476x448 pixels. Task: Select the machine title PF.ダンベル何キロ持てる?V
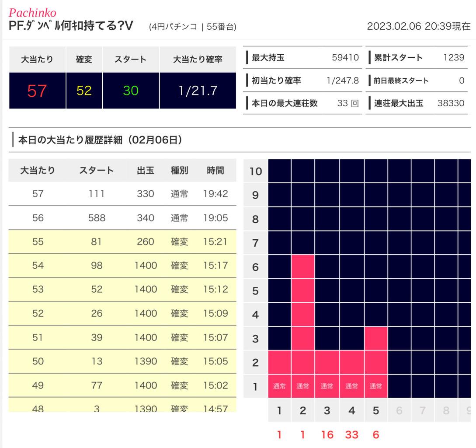[x=71, y=26]
